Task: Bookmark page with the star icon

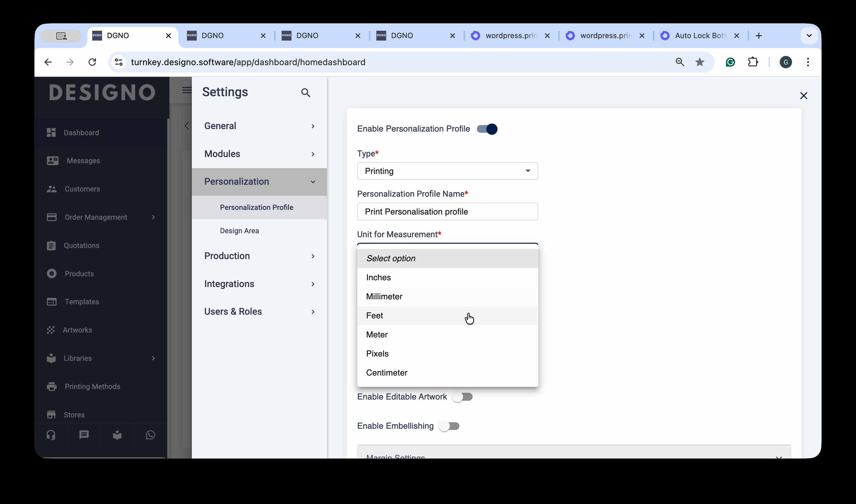Action: [x=700, y=62]
